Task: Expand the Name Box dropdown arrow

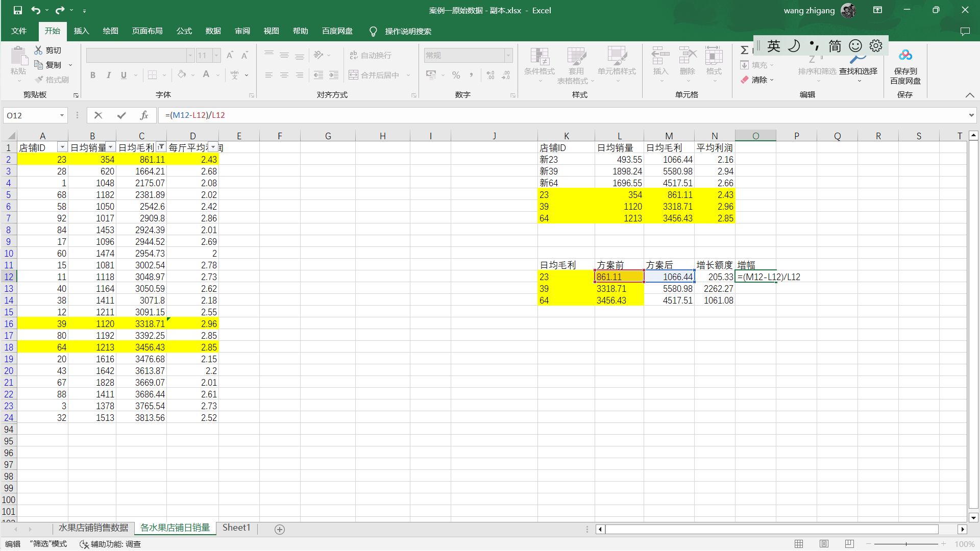Action: click(62, 115)
